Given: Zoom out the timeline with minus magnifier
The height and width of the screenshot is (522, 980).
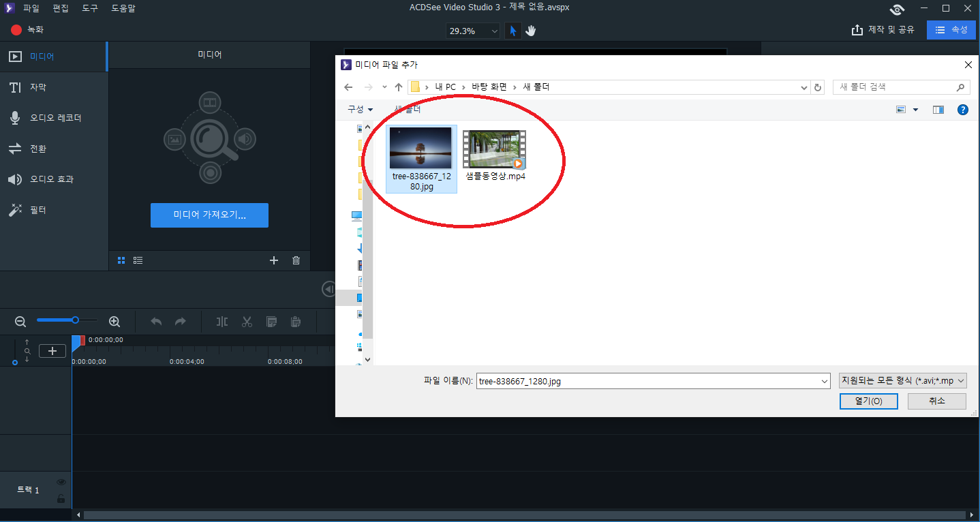Looking at the screenshot, I should (x=20, y=321).
